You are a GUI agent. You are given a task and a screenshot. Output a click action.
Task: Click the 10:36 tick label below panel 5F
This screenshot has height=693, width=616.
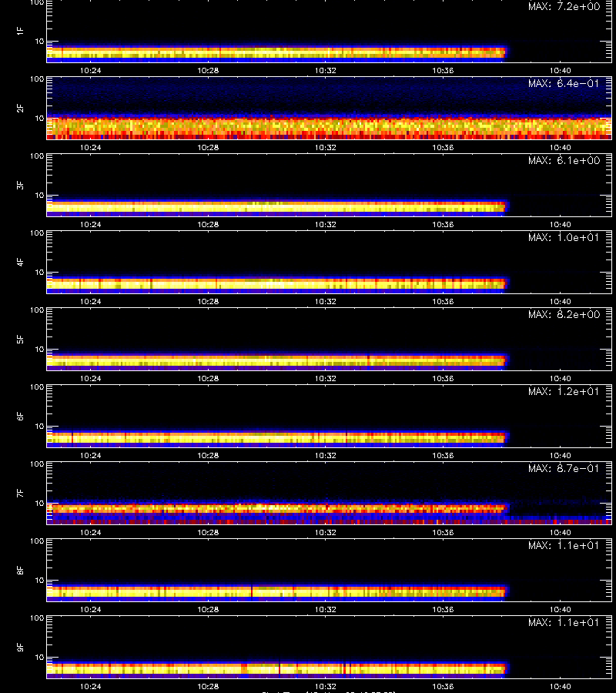[443, 378]
